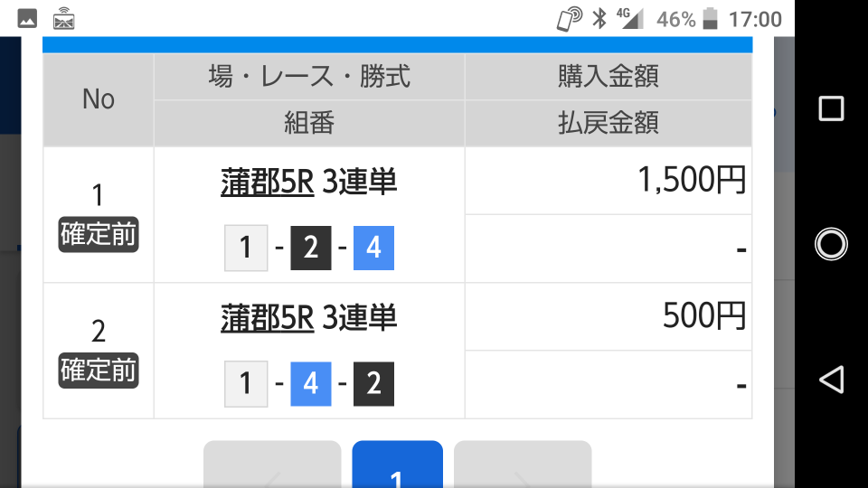Open the cast screen notification icon
The image size is (868, 488).
point(63,19)
